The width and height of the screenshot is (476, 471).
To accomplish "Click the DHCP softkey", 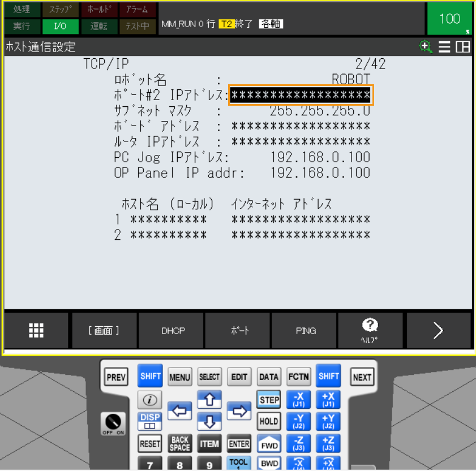I will point(173,330).
